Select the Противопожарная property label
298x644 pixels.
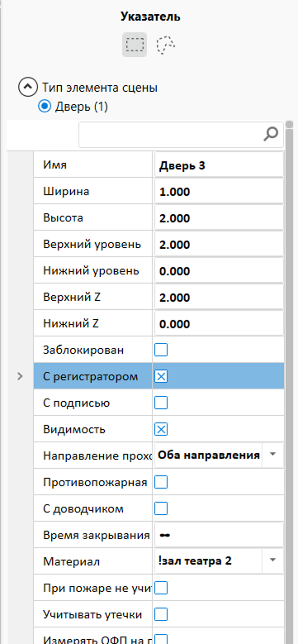click(x=95, y=482)
